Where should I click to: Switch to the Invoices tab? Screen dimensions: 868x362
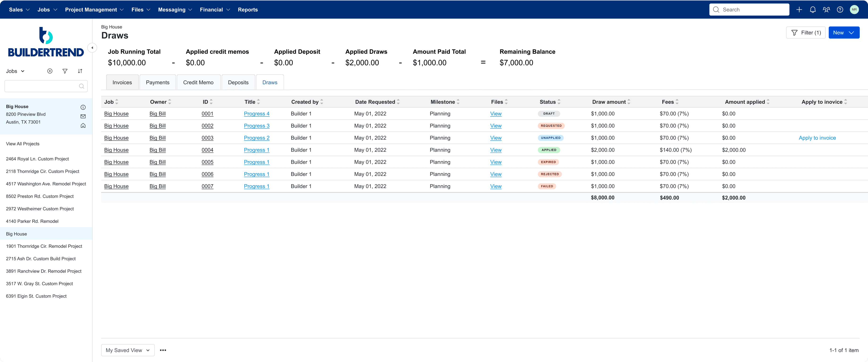[x=122, y=82]
